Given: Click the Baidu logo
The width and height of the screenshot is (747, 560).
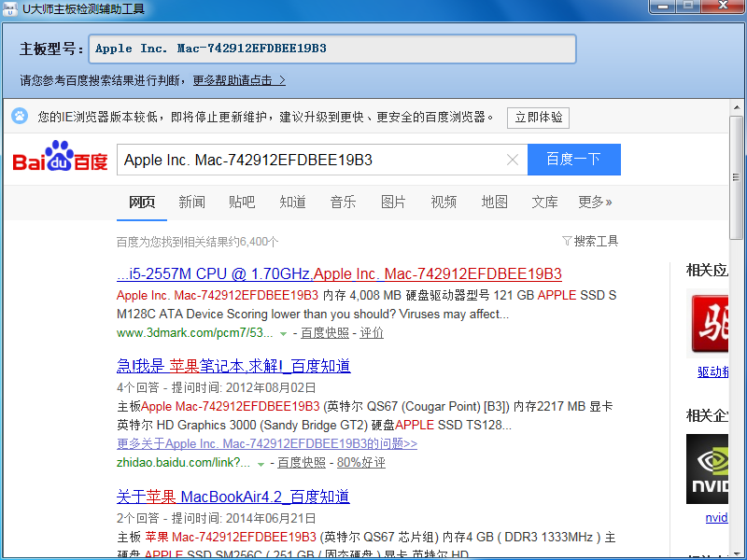Looking at the screenshot, I should point(60,160).
